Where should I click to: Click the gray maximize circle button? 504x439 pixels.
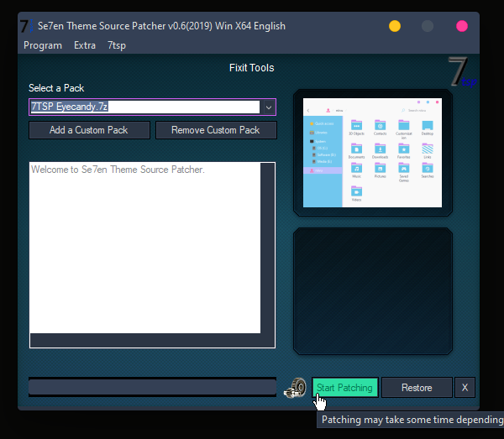pyautogui.click(x=428, y=26)
